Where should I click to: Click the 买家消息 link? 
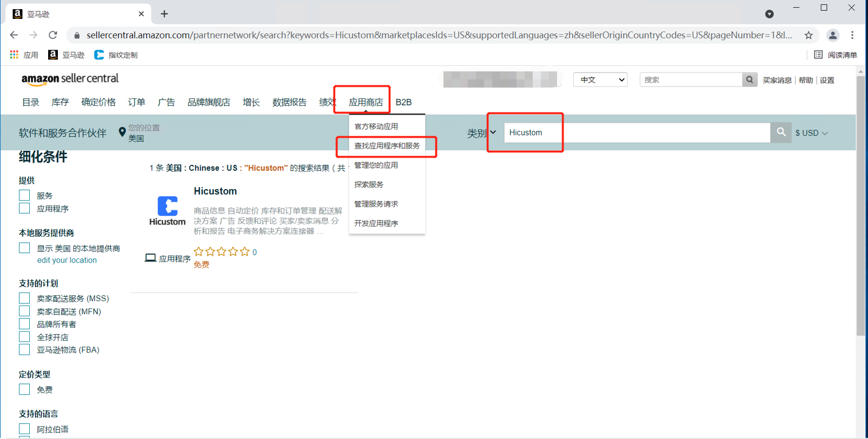[777, 80]
